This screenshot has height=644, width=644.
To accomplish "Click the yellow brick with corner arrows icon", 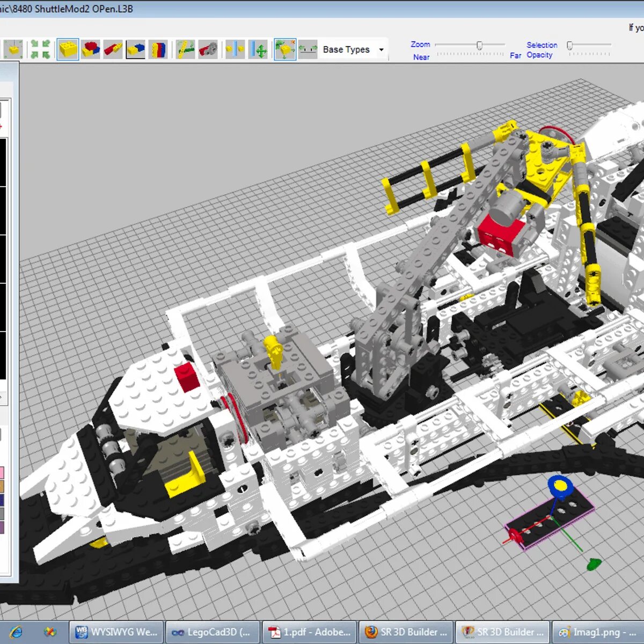I will (x=12, y=49).
